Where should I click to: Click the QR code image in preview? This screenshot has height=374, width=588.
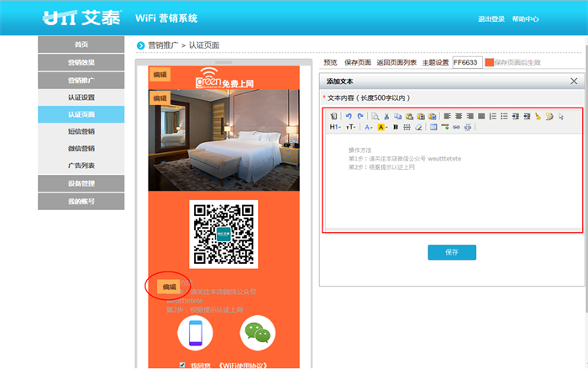pyautogui.click(x=223, y=234)
